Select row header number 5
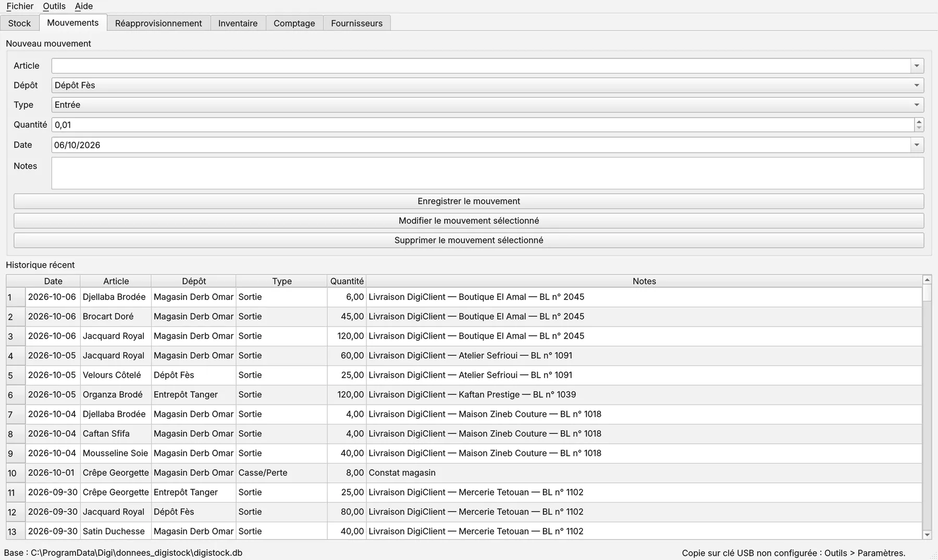938x560 pixels. coord(16,376)
